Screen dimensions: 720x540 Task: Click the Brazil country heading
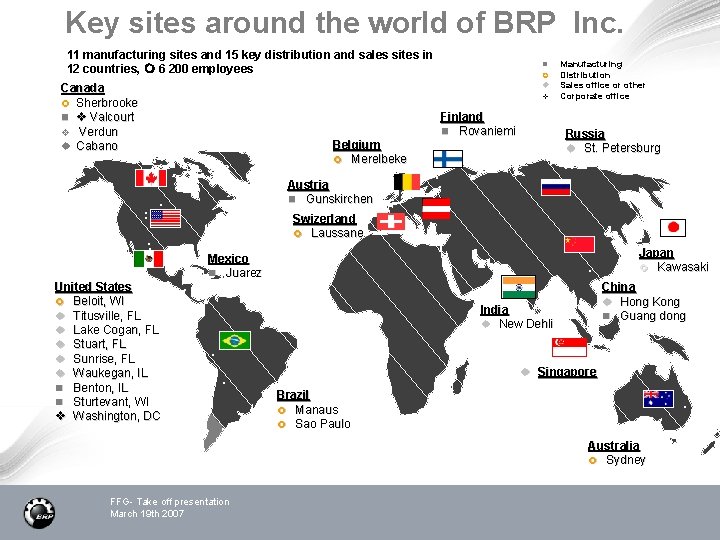pos(293,395)
